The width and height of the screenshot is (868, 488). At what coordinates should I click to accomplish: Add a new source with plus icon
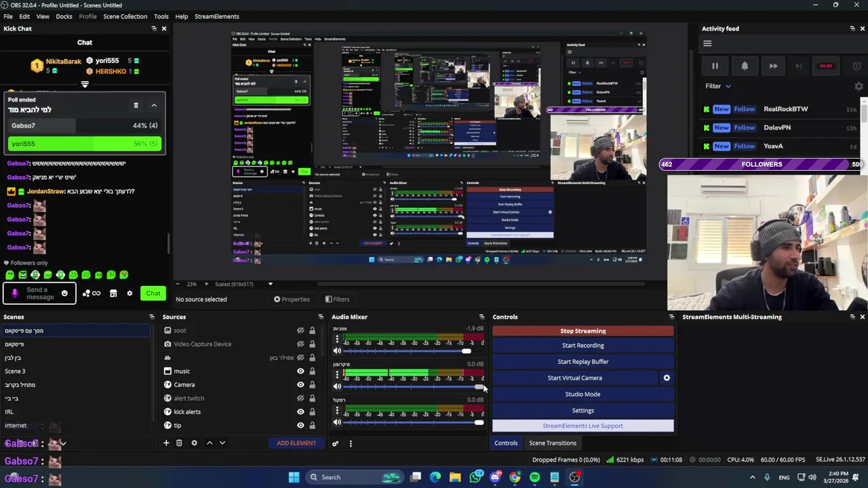pyautogui.click(x=166, y=443)
